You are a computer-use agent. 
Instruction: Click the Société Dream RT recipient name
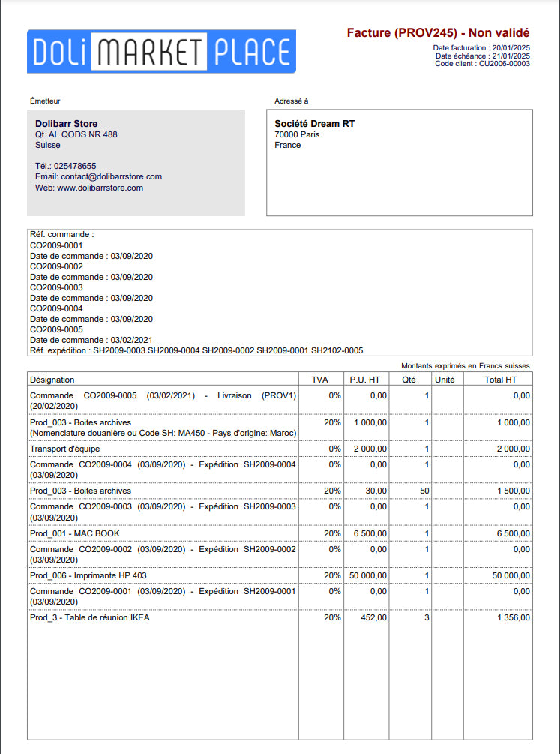(314, 124)
